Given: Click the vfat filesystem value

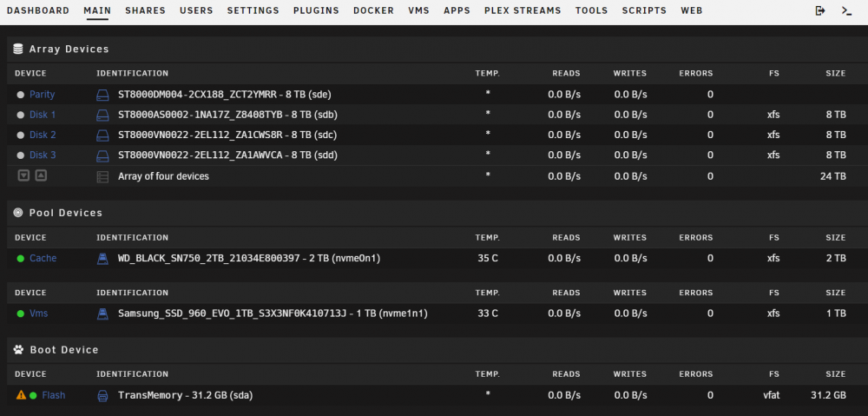Looking at the screenshot, I should (x=771, y=395).
